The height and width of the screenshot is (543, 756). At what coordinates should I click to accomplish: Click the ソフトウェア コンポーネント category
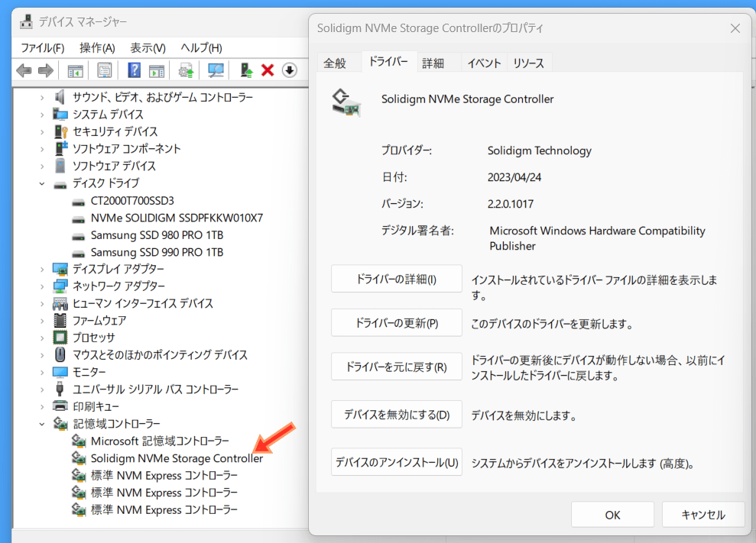coord(126,149)
